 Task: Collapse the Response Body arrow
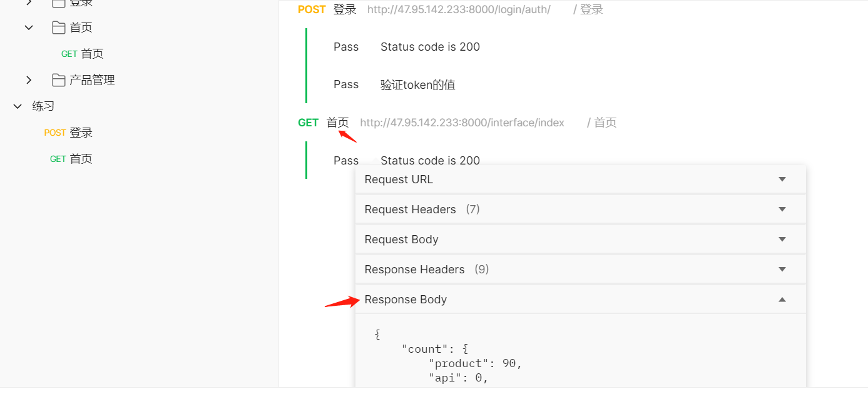(x=782, y=300)
